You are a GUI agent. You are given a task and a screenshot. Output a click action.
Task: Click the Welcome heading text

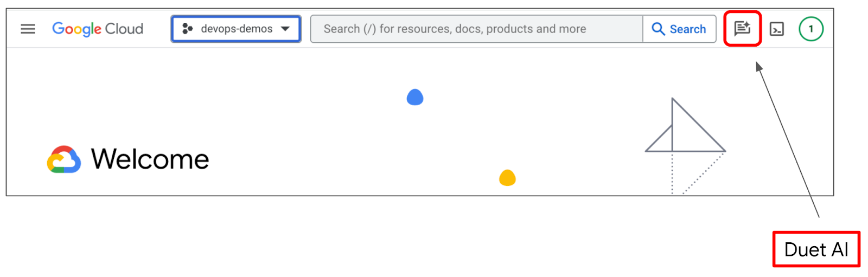(x=150, y=159)
